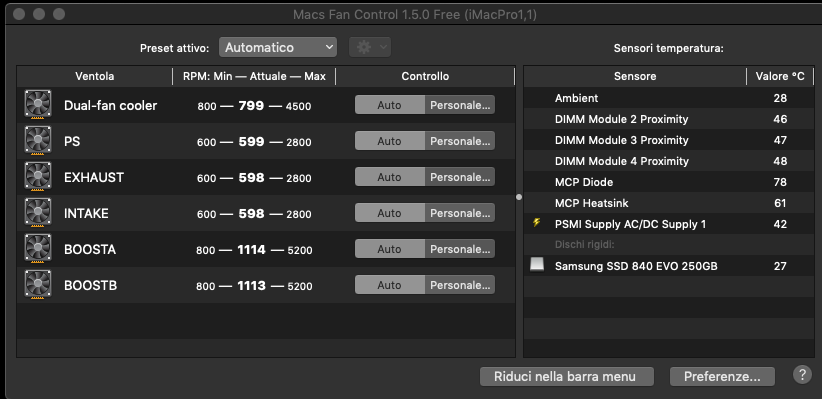Screen dimensions: 822x399
Task: Click the BOOSTB fan name
Action: (90, 286)
